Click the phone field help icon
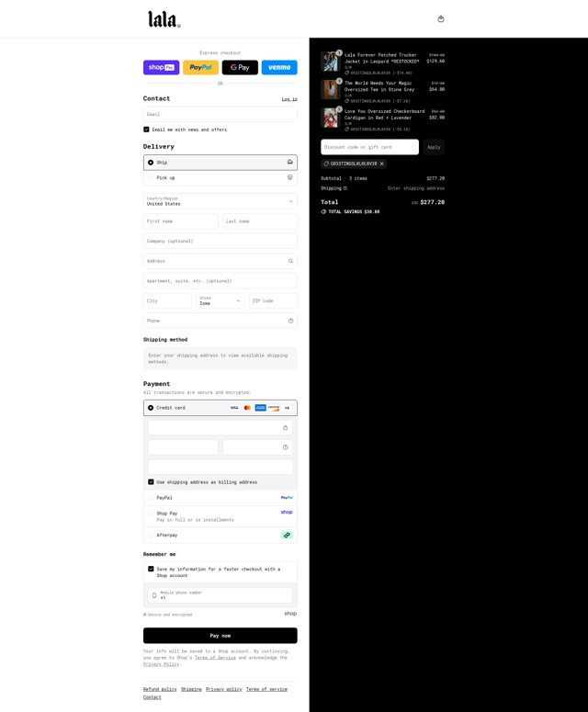The width and height of the screenshot is (588, 712). pos(290,321)
